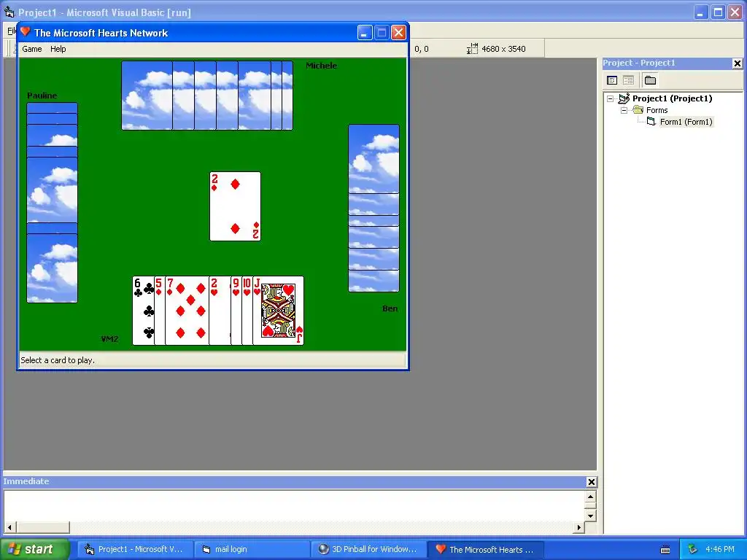Click the Visual Basic title bar icon
This screenshot has height=560, width=747.
[x=9, y=12]
